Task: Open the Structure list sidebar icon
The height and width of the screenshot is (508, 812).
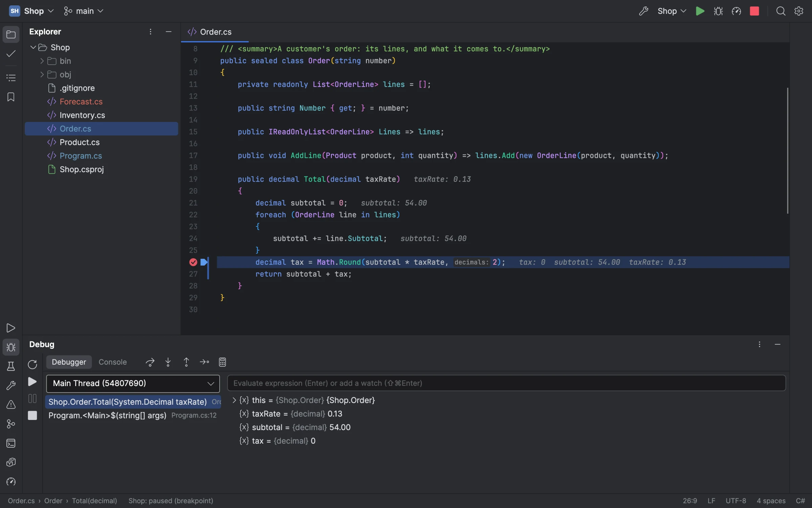Action: point(11,78)
